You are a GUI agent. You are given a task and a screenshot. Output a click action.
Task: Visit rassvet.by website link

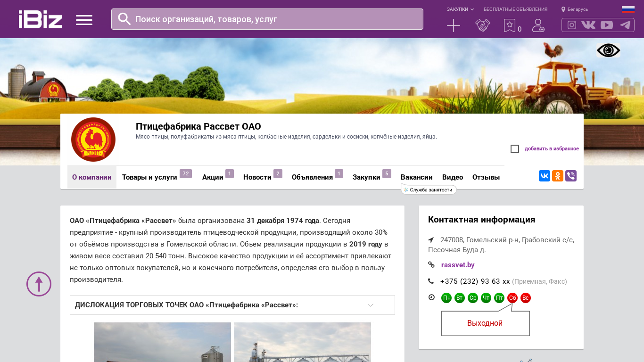pyautogui.click(x=458, y=265)
